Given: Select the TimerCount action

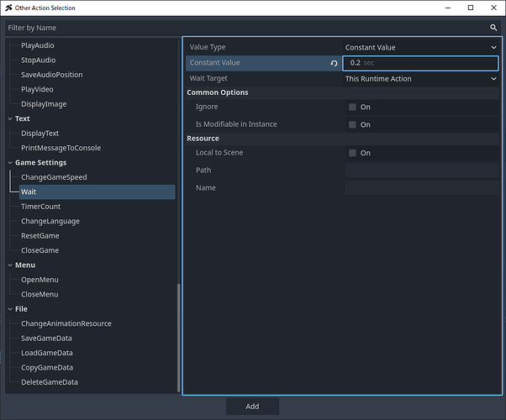Looking at the screenshot, I should click(40, 207).
